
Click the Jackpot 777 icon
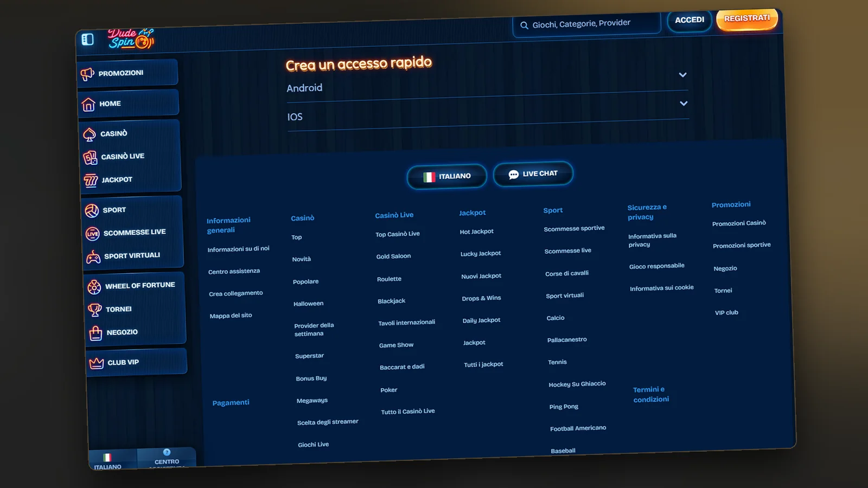[91, 181]
